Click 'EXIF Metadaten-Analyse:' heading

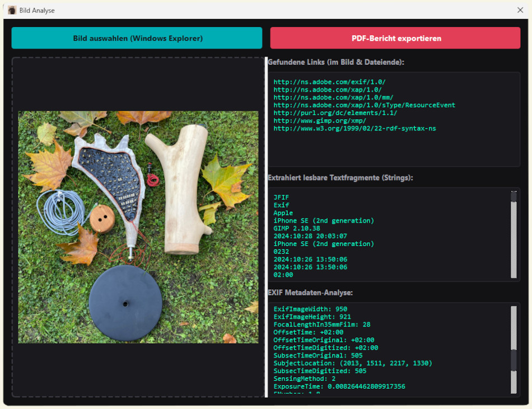point(310,293)
